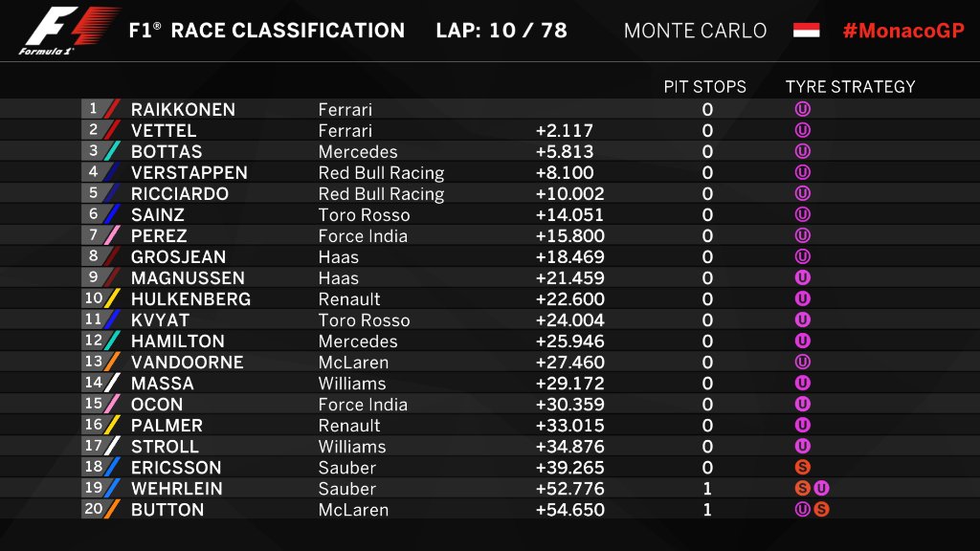
Task: Click Button's orange supersoft tyre icon
Action: (821, 510)
